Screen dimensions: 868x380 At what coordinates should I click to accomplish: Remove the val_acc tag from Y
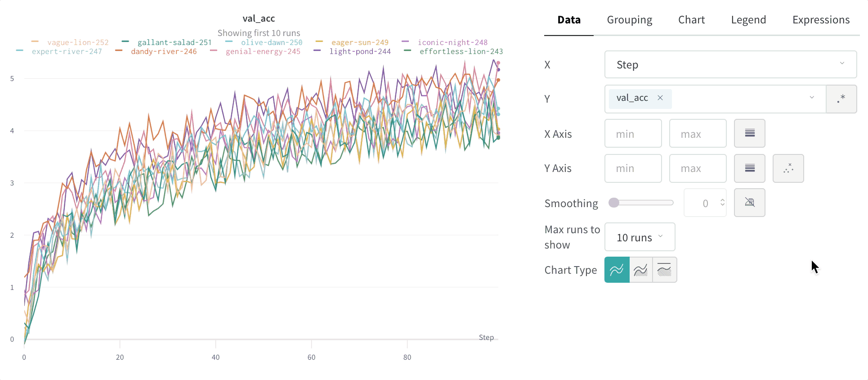pos(660,98)
